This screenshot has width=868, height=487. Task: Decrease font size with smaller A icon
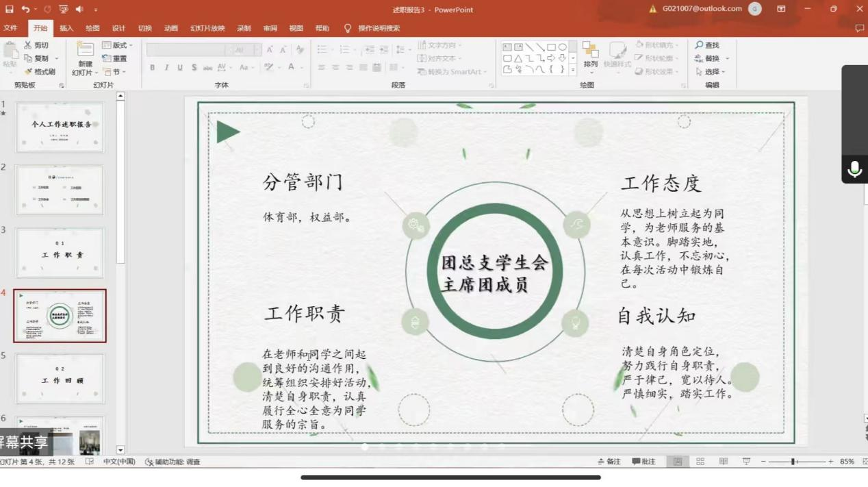point(284,49)
